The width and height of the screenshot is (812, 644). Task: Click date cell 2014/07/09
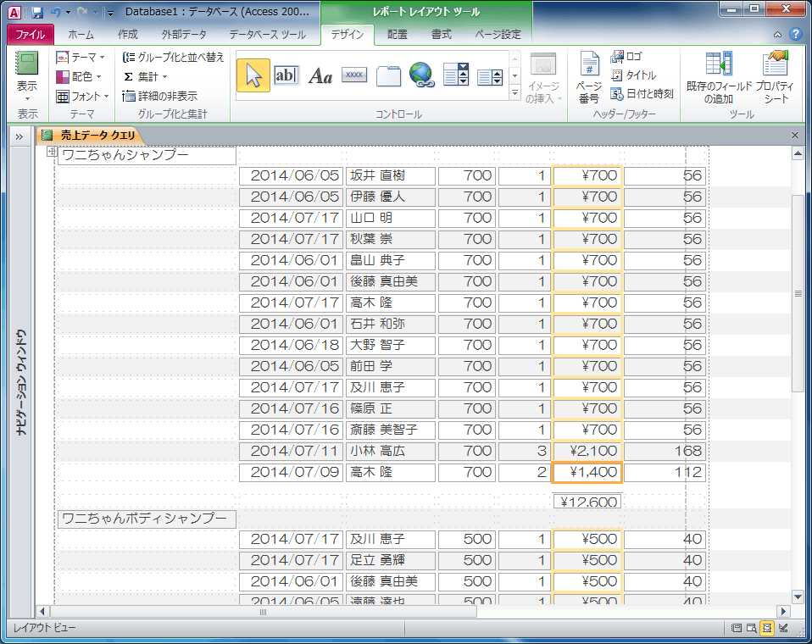(x=291, y=472)
